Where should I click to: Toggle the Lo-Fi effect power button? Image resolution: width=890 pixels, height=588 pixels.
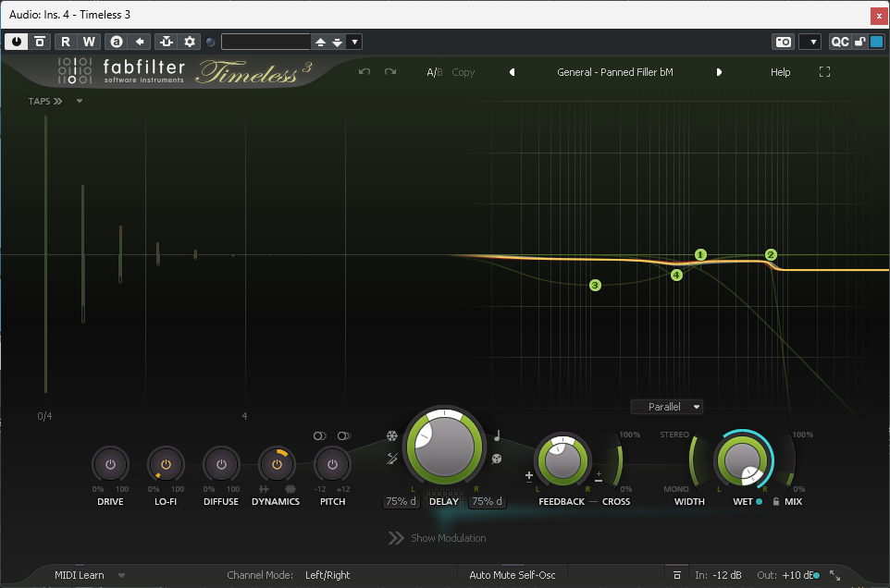click(166, 464)
